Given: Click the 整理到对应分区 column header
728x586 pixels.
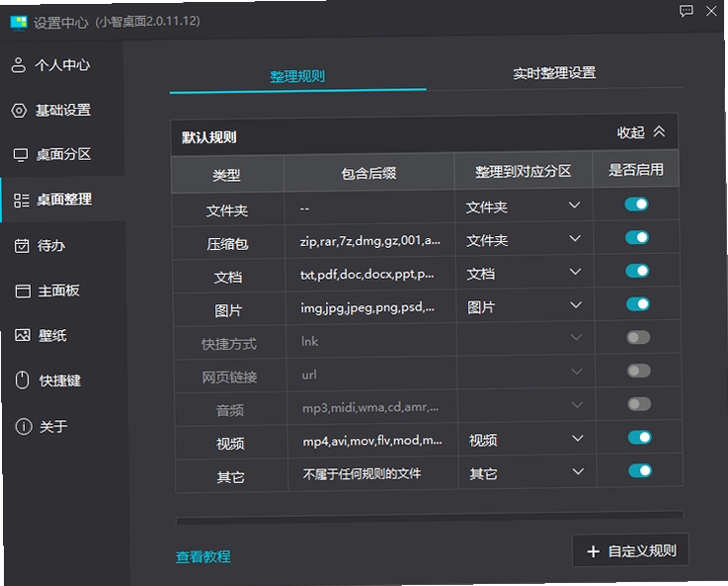Looking at the screenshot, I should [523, 172].
